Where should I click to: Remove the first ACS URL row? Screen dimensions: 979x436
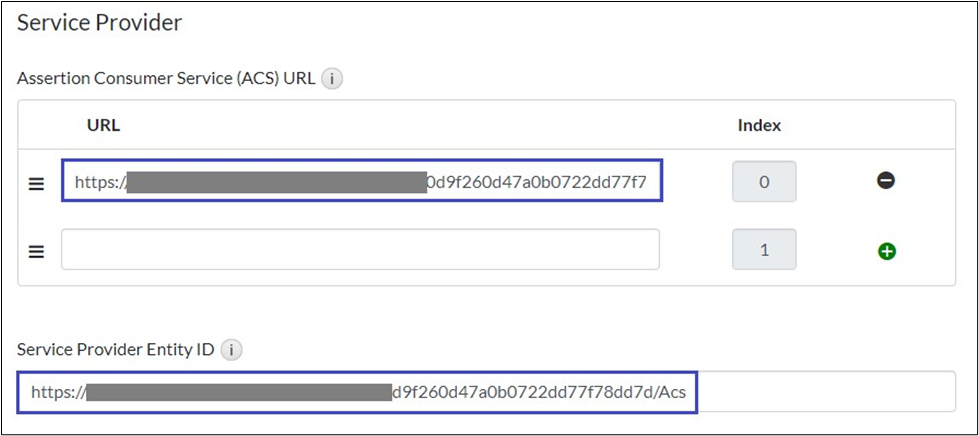(885, 181)
